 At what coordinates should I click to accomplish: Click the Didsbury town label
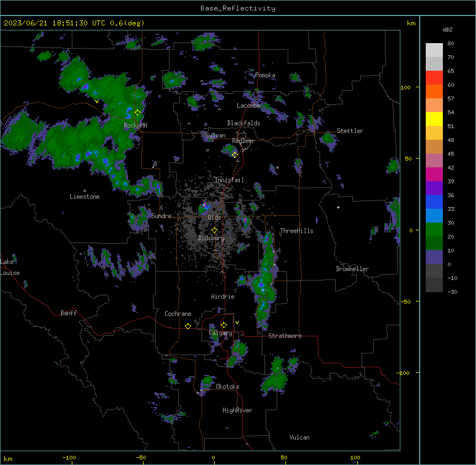[211, 238]
